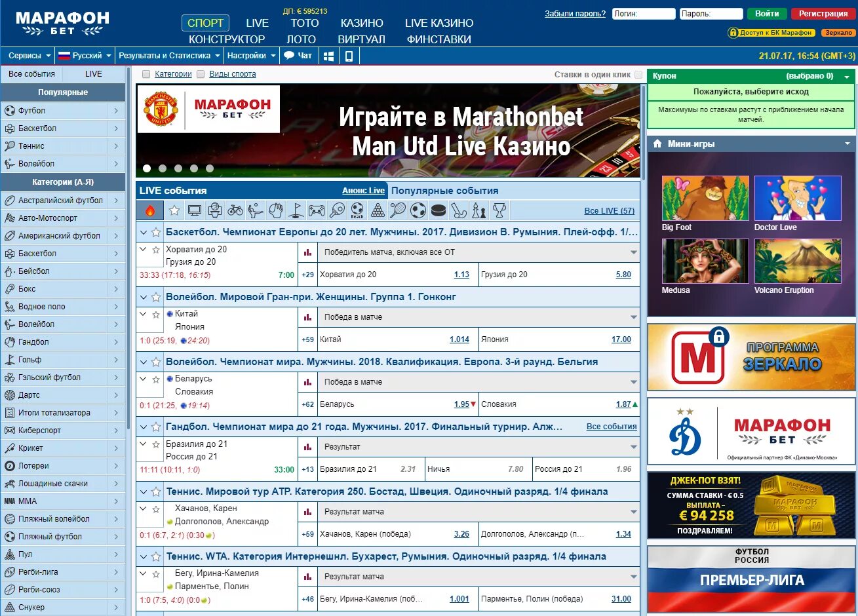Select third banner carousel dot
This screenshot has height=616, width=858.
[x=178, y=168]
